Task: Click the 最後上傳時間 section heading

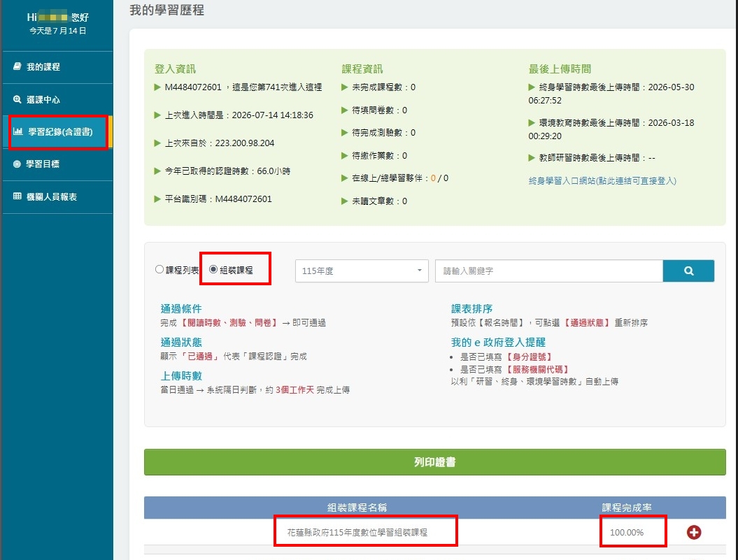Action: point(560,69)
